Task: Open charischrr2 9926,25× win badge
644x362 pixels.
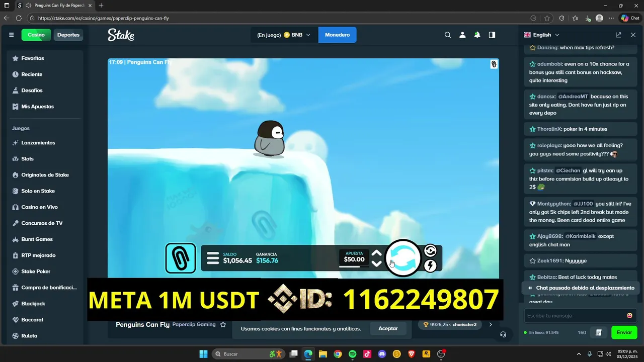Action: pyautogui.click(x=450, y=325)
